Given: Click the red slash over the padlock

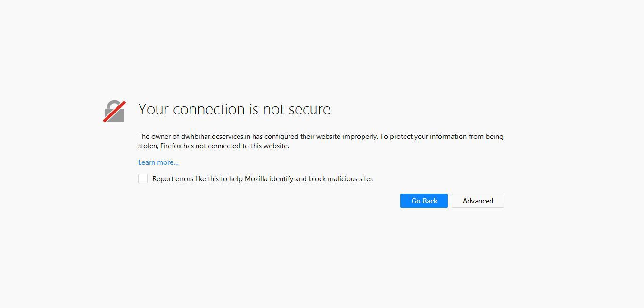Looking at the screenshot, I should coord(115,111).
